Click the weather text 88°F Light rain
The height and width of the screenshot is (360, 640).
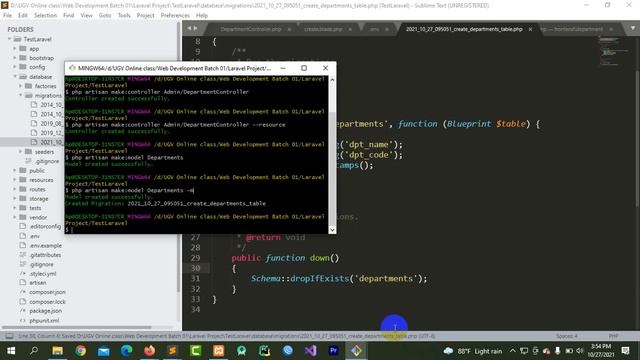point(480,351)
